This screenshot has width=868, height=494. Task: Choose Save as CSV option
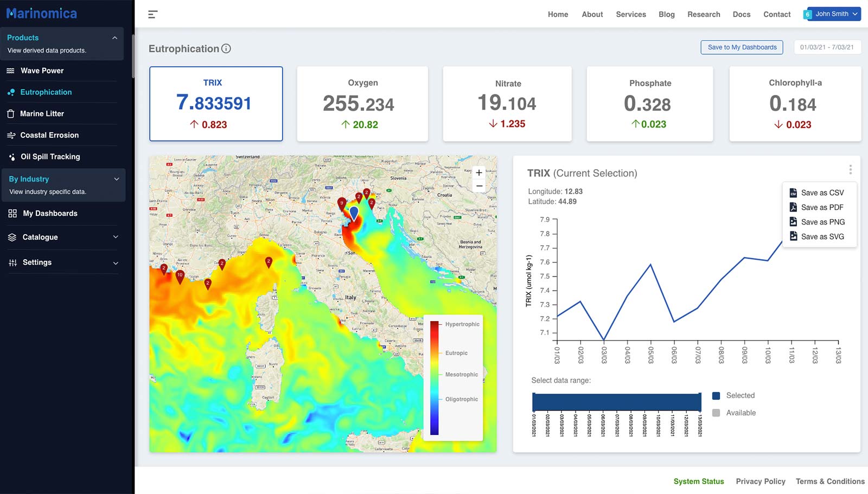pos(822,193)
